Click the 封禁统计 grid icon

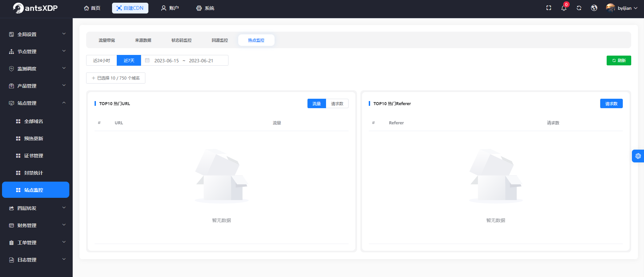(18, 173)
